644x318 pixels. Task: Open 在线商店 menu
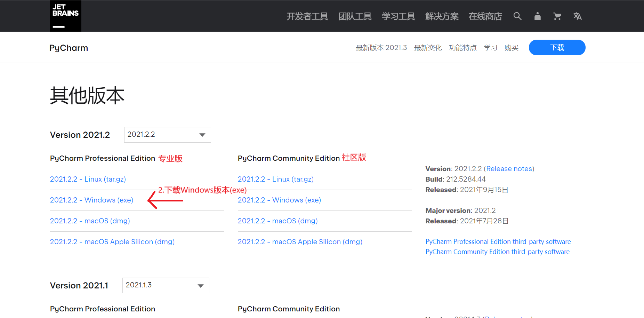pos(485,16)
